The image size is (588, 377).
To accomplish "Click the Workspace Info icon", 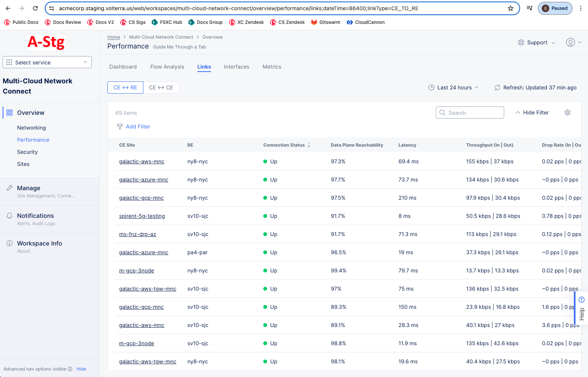I will (9, 243).
